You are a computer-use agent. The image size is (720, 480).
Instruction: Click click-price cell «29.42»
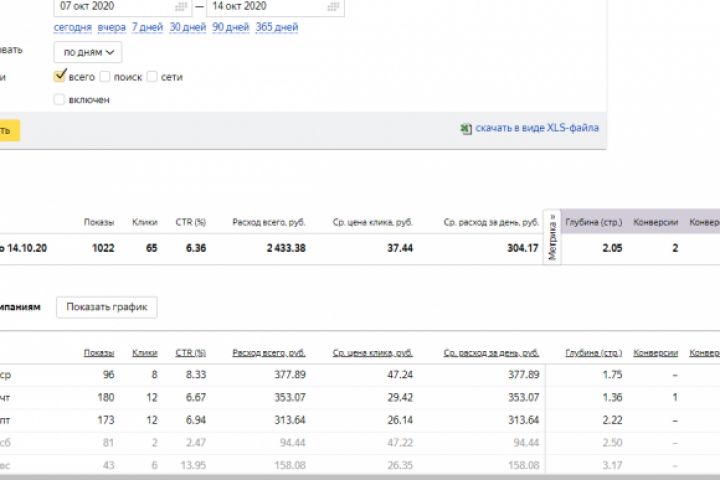click(400, 397)
